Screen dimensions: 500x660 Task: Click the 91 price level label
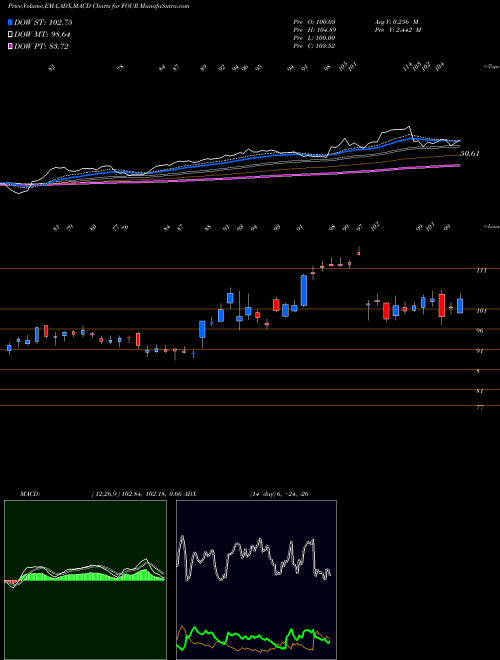tap(479, 351)
